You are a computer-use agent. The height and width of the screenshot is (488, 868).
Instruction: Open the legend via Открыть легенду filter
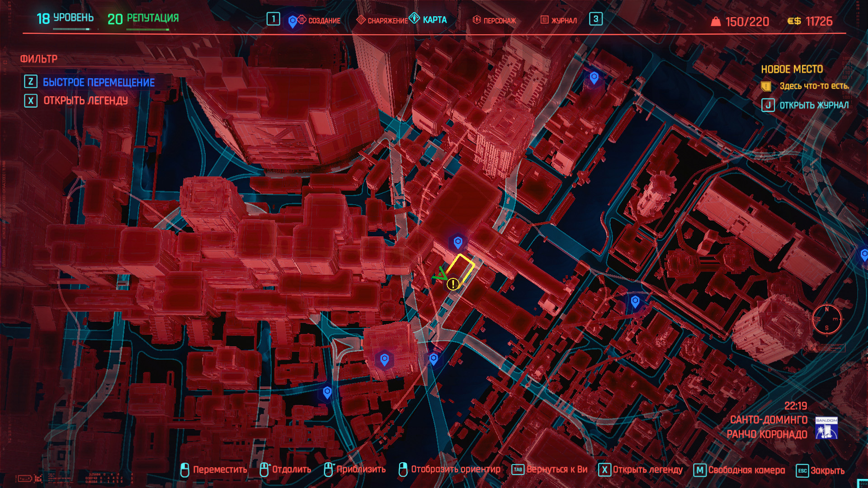coord(85,100)
